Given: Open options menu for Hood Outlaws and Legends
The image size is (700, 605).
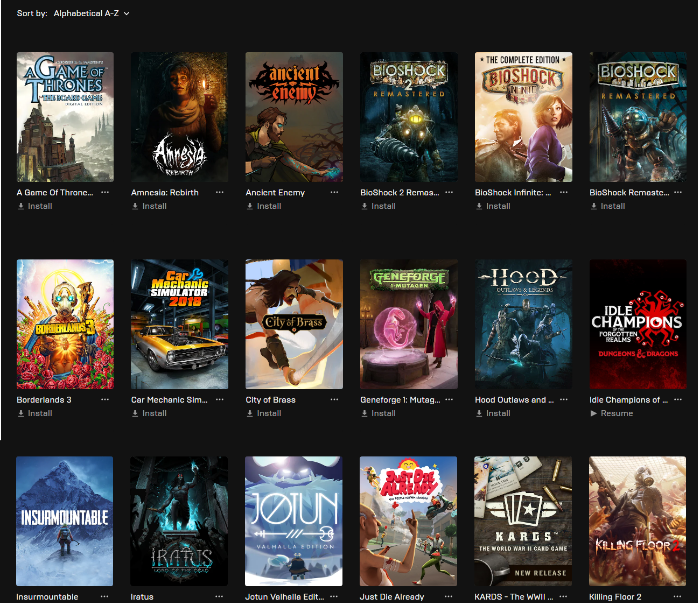Looking at the screenshot, I should (x=564, y=399).
